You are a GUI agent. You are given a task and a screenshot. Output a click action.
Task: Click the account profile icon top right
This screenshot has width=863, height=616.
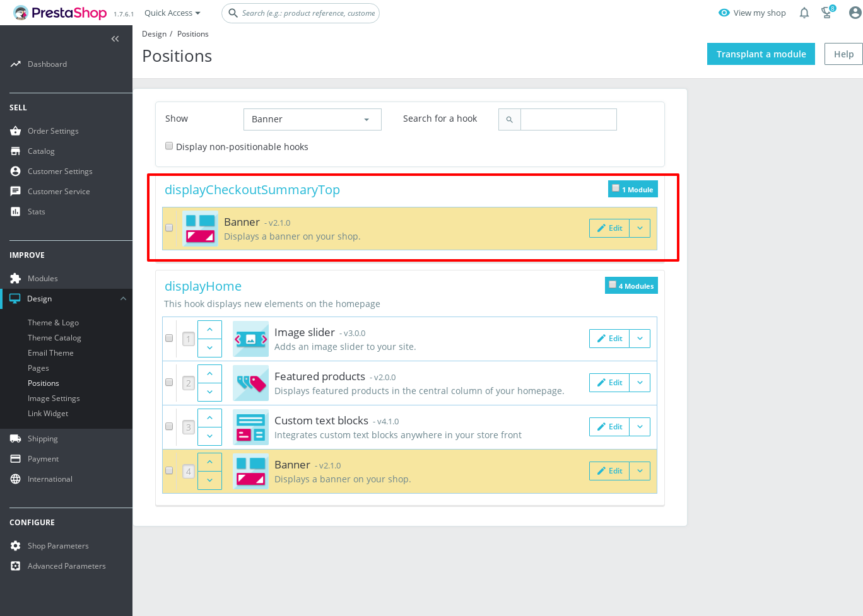pos(851,13)
